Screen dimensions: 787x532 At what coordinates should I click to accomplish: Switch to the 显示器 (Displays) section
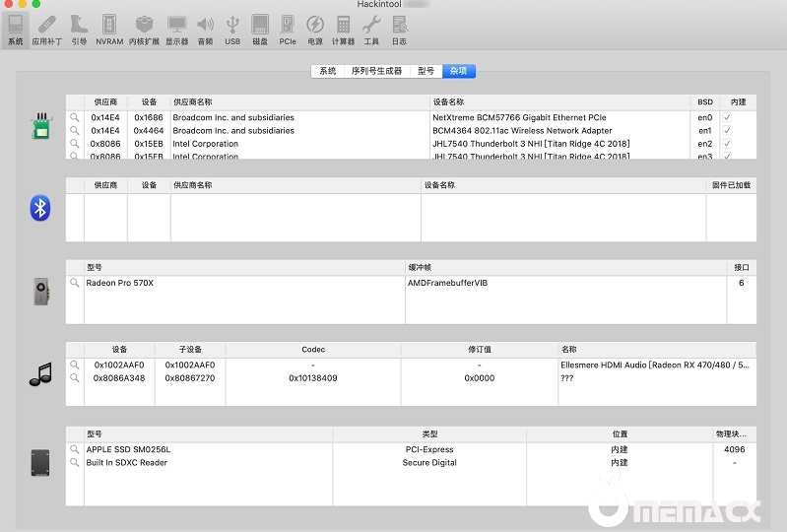pos(176,29)
